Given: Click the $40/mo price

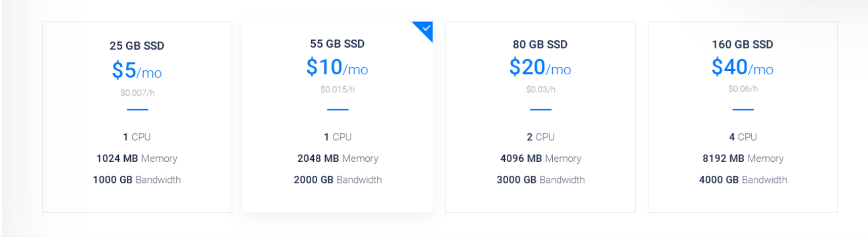Looking at the screenshot, I should coord(743,67).
